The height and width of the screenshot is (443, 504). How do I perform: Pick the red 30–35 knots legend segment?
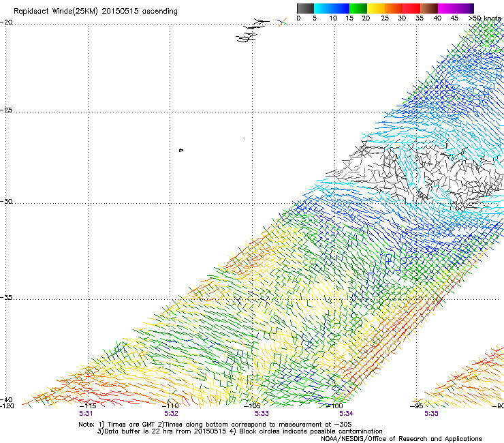(411, 8)
